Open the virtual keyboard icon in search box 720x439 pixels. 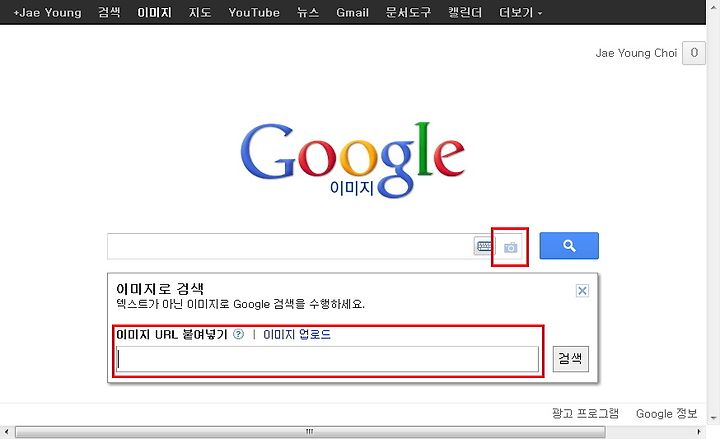[484, 246]
